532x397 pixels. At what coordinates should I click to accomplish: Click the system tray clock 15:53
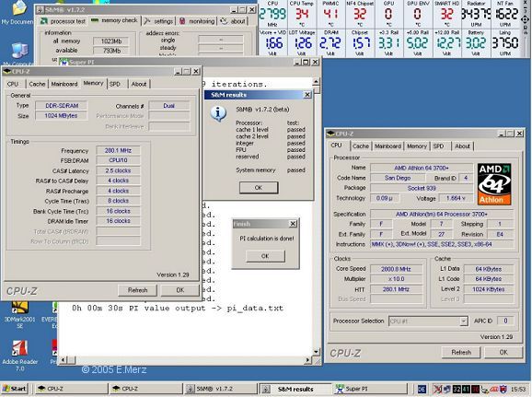coord(518,389)
